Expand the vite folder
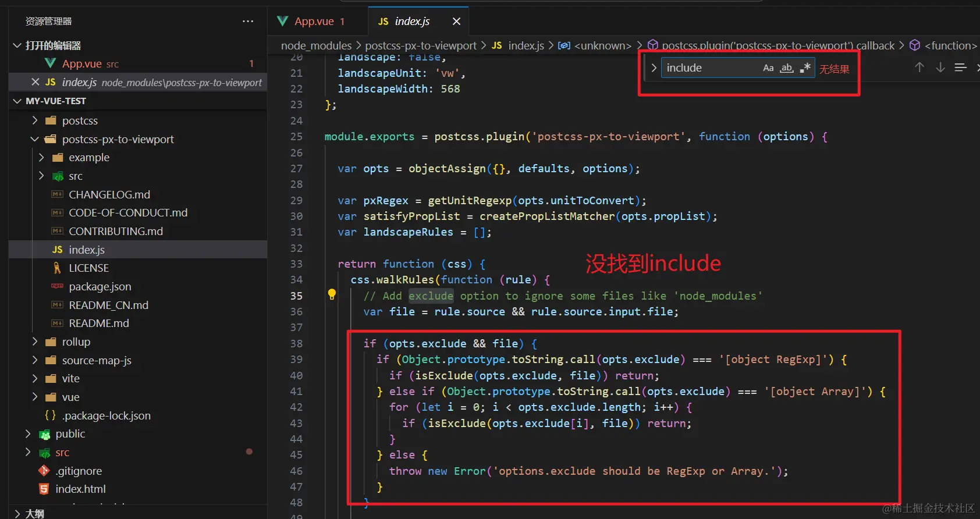Viewport: 980px width, 519px height. click(35, 379)
